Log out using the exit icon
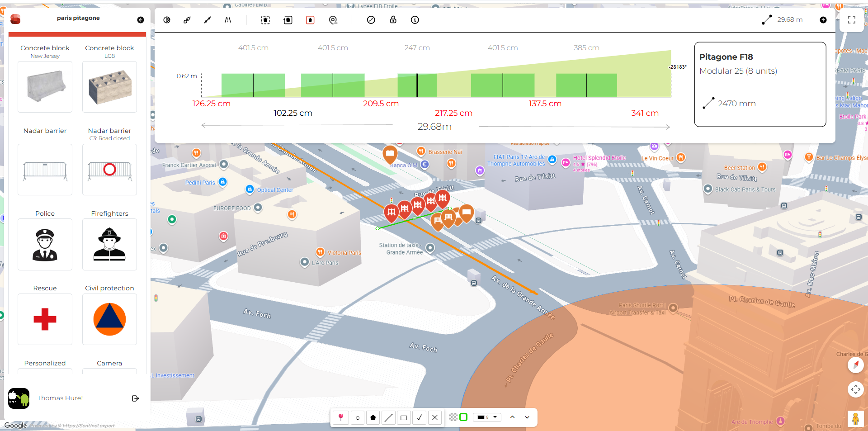868x431 pixels. pos(135,398)
